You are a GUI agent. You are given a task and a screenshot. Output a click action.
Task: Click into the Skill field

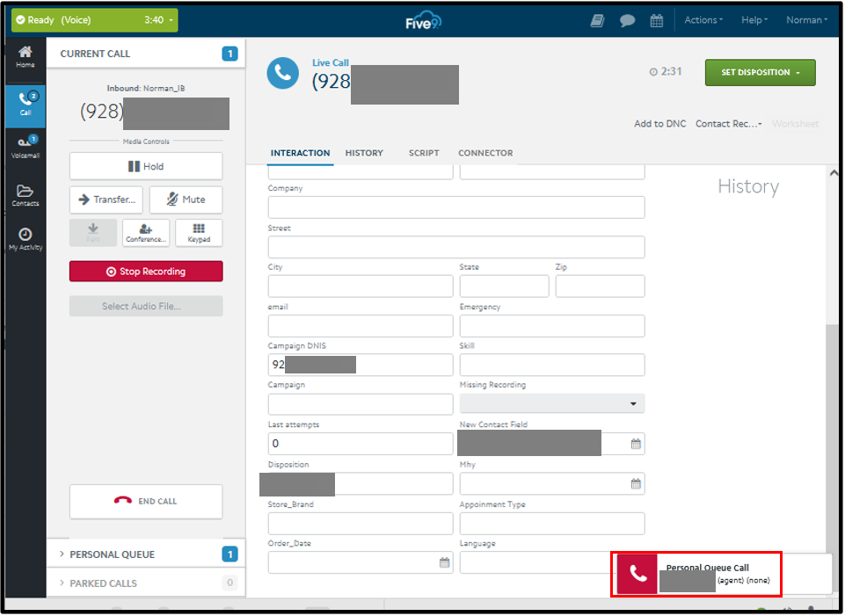coord(552,365)
